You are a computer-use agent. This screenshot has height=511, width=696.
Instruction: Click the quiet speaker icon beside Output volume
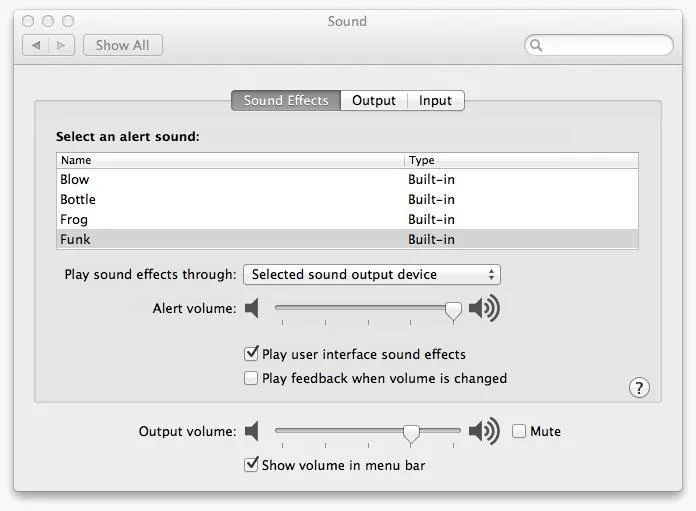[x=252, y=431]
